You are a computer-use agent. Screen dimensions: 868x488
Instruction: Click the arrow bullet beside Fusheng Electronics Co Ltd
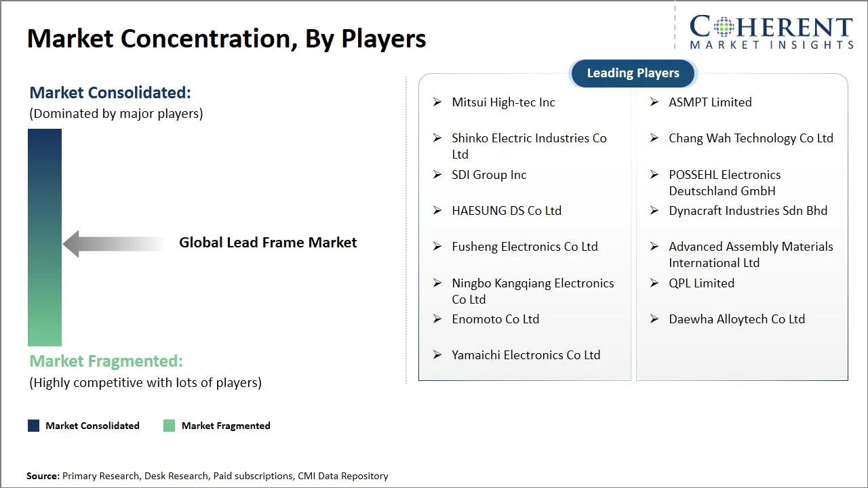437,247
